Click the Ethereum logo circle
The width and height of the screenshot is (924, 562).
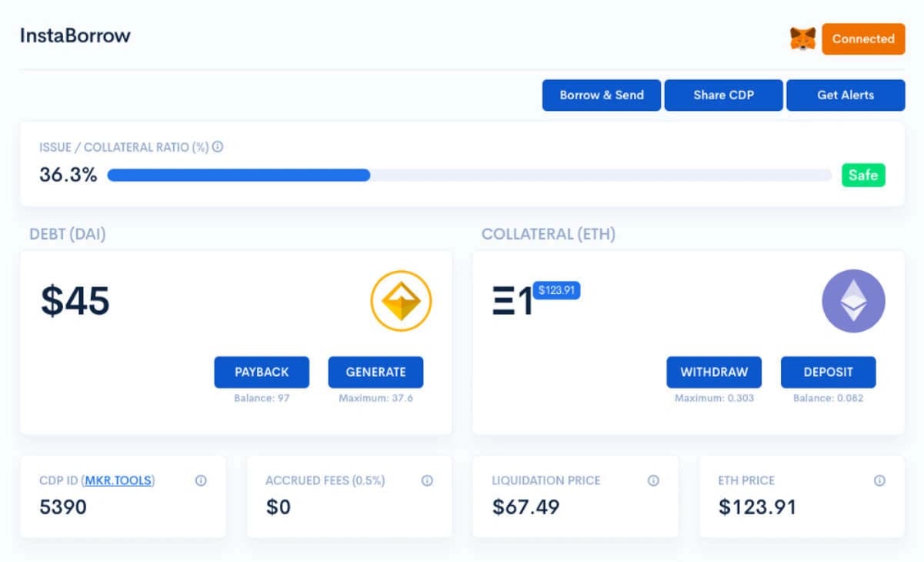[853, 300]
